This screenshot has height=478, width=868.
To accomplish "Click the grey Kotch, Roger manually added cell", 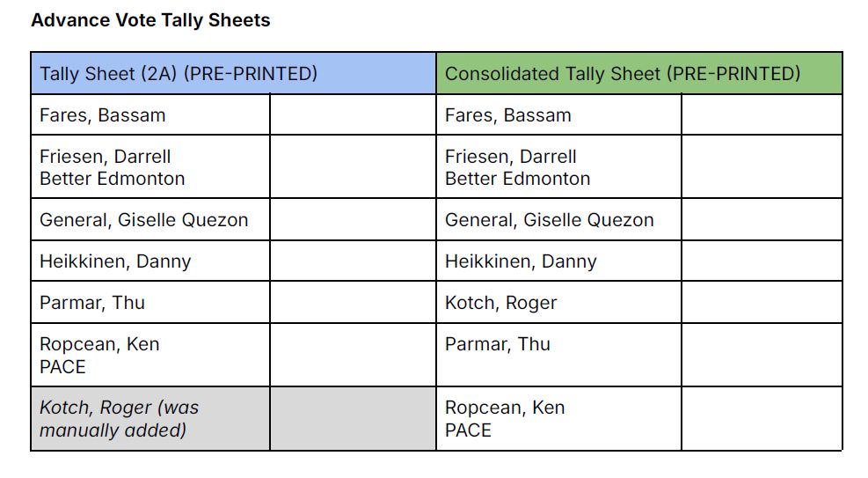I will (x=150, y=419).
